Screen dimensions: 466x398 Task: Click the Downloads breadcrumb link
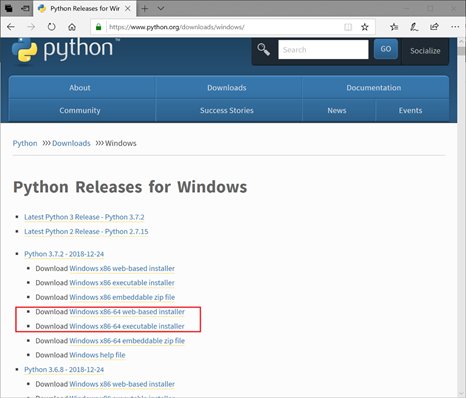pyautogui.click(x=71, y=143)
